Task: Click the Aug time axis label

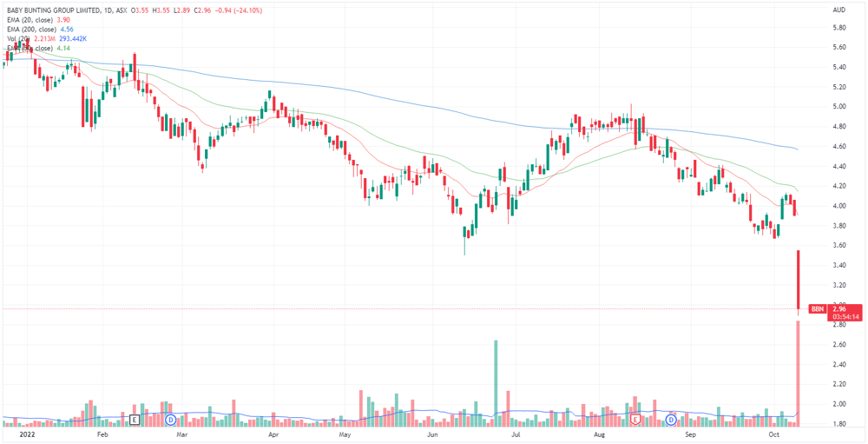Action: tap(600, 436)
